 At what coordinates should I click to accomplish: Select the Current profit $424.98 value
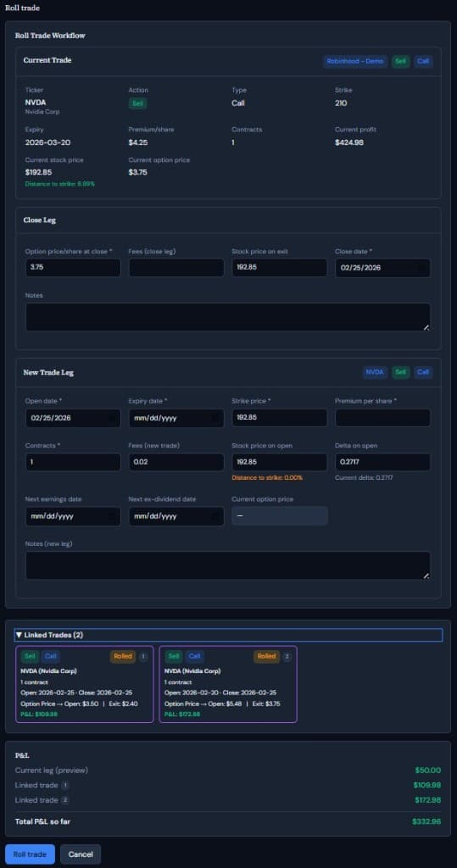[x=349, y=142]
